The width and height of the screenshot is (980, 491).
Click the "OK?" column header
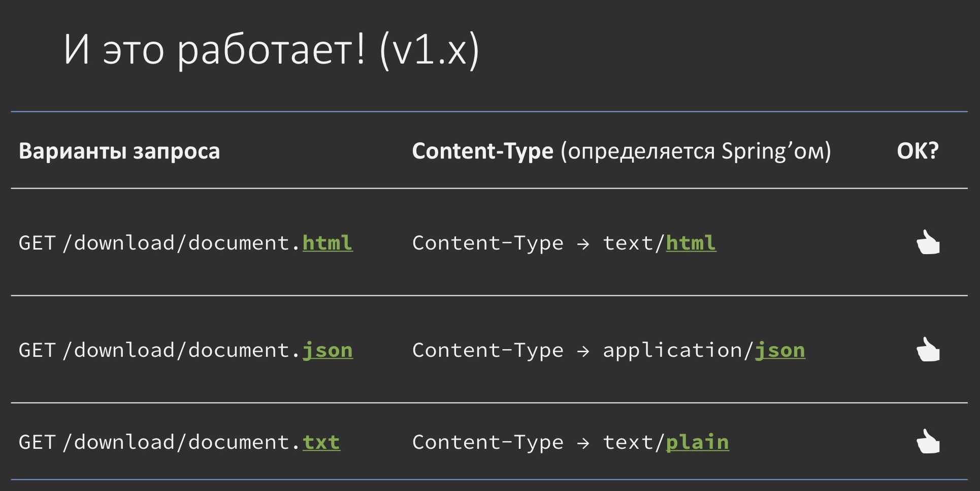point(918,151)
